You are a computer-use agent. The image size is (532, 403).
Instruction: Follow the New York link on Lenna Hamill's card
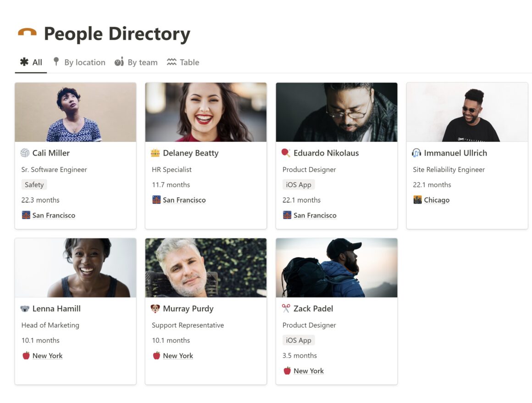(48, 355)
